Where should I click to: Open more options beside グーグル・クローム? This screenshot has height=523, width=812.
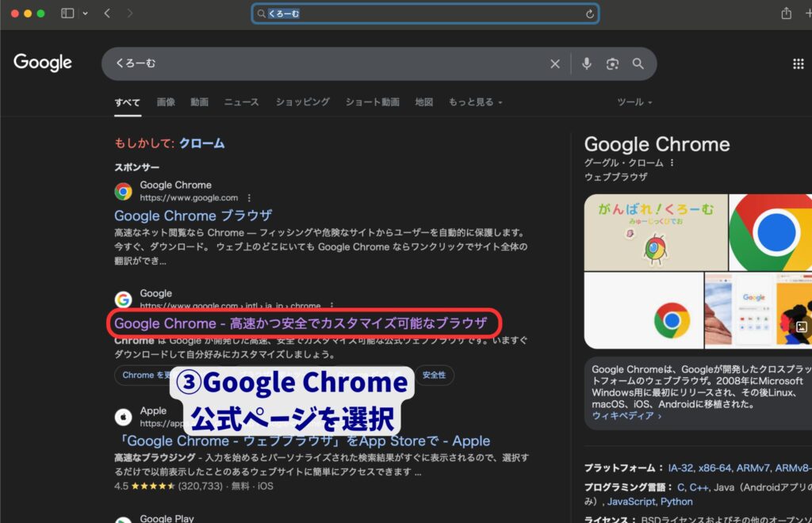672,163
